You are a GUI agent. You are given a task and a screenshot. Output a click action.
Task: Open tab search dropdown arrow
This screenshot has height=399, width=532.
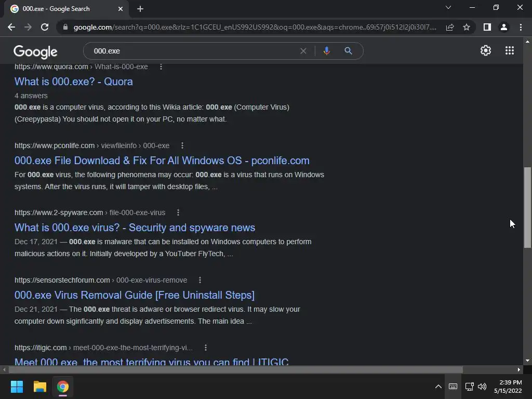click(x=448, y=7)
